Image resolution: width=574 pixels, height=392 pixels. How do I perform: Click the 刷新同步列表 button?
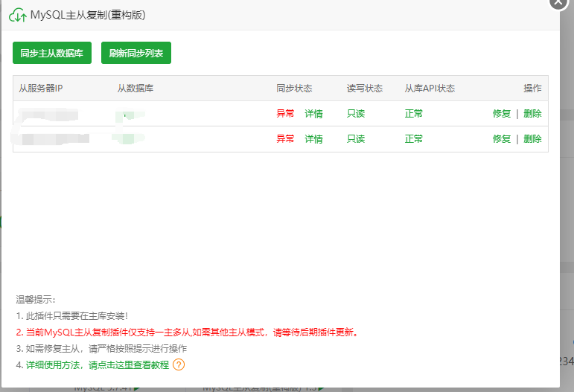(136, 53)
